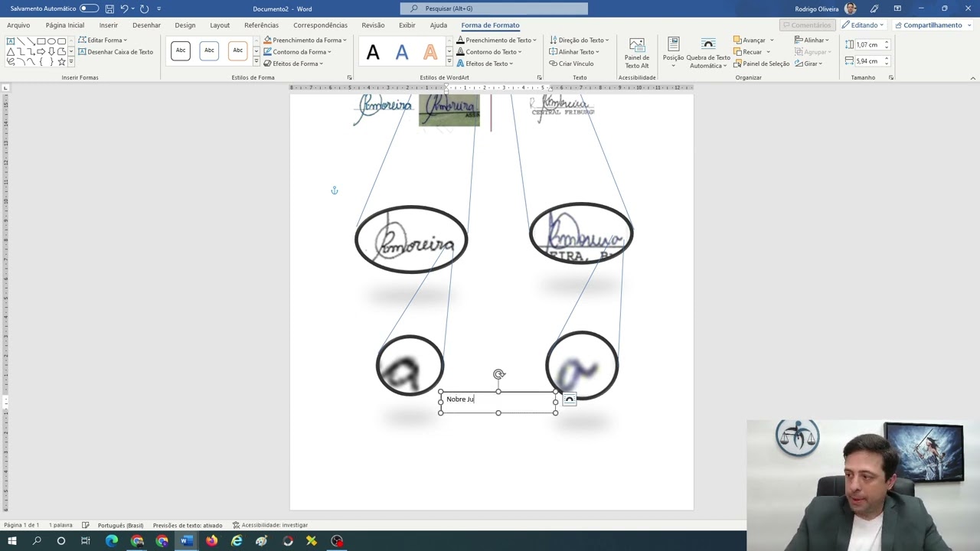Image resolution: width=980 pixels, height=551 pixels.
Task: Apply the black A WordArt style
Action: [x=373, y=52]
